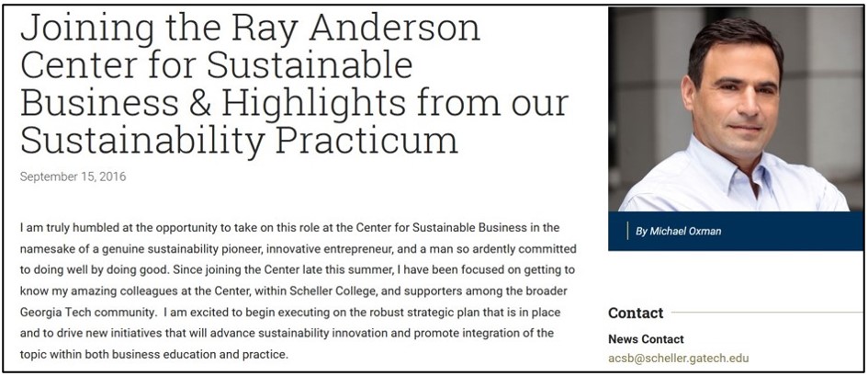Click the horizontal divider beside Contact heading
Viewport: 868px width, 376px height.
pos(767,313)
